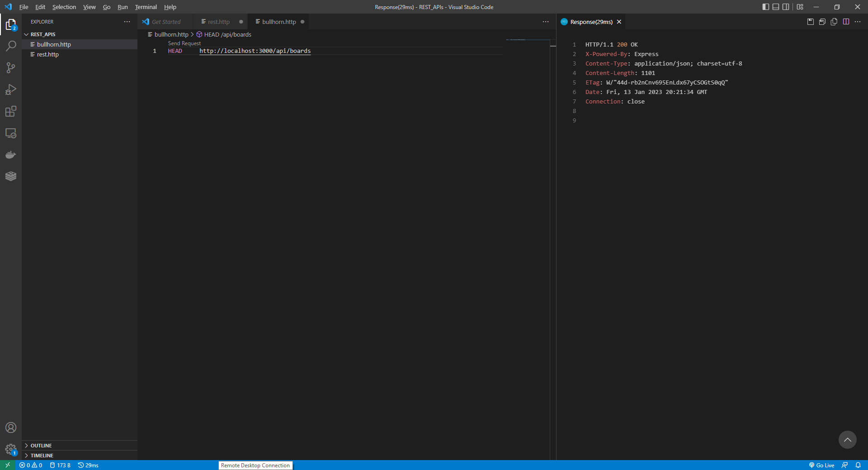Click the 173 B response size indicator
Viewport: 868px width, 470px height.
pos(60,465)
